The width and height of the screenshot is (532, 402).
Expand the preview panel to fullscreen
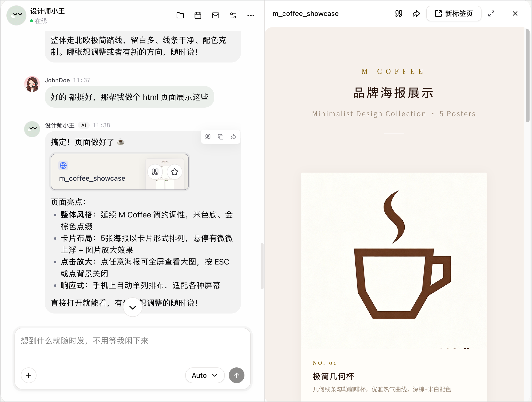[x=491, y=13]
